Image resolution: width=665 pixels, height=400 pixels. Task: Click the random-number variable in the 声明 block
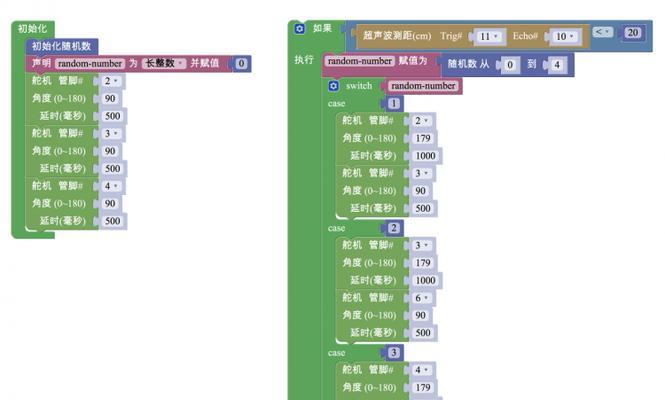(90, 64)
